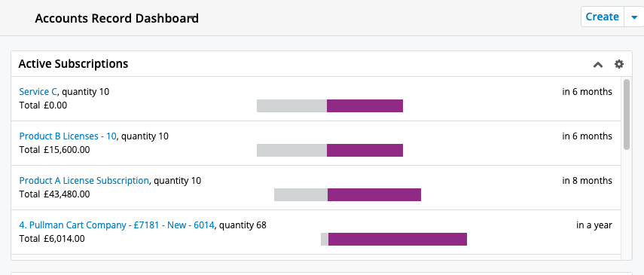The image size is (644, 275).
Task: Open Product B Licenses - 10 link
Action: [68, 136]
